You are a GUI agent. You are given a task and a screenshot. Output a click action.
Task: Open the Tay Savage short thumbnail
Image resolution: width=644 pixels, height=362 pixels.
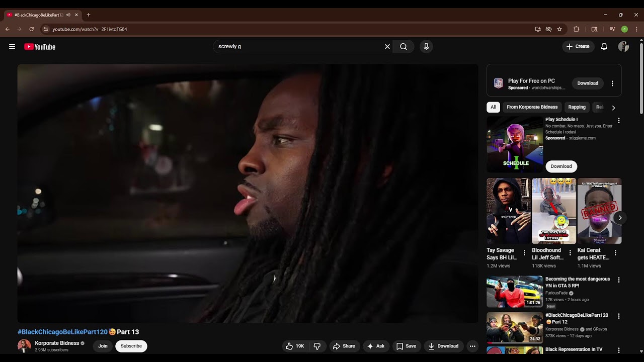509,211
